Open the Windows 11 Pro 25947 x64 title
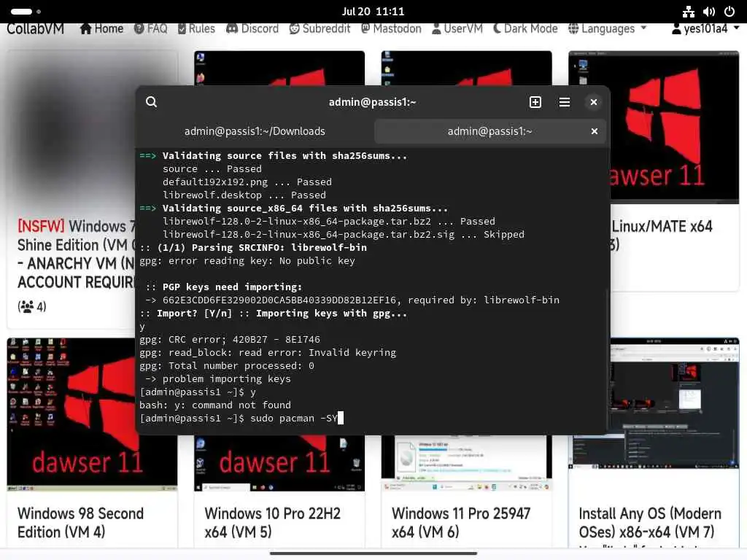747x560 pixels. click(461, 522)
